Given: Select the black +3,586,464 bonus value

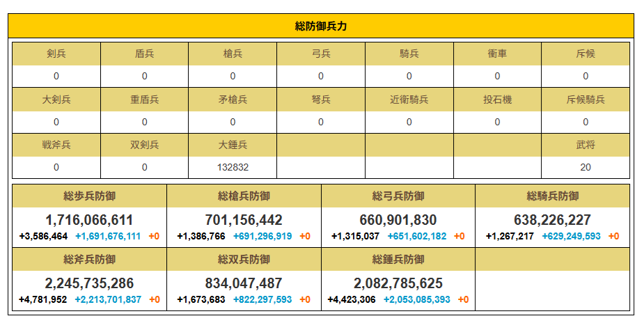Looking at the screenshot, I should (44, 237).
